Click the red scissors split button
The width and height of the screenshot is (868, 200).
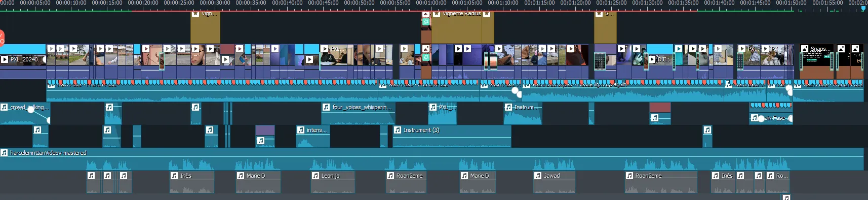pos(2,38)
